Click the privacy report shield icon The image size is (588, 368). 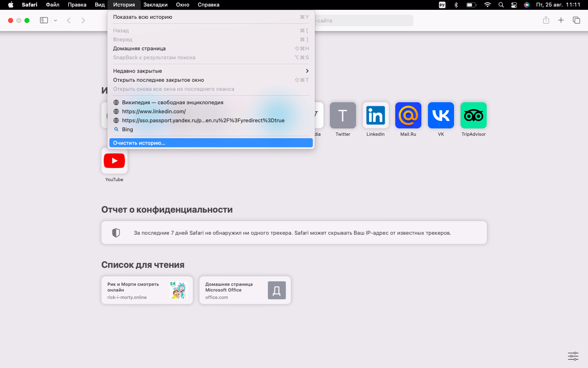(116, 233)
